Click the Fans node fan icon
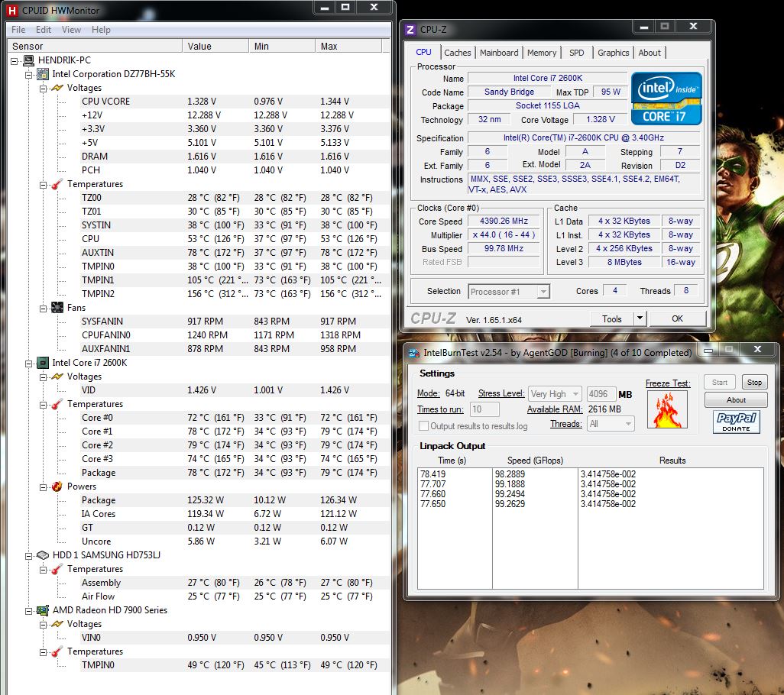Image resolution: width=784 pixels, height=695 pixels. coord(57,308)
